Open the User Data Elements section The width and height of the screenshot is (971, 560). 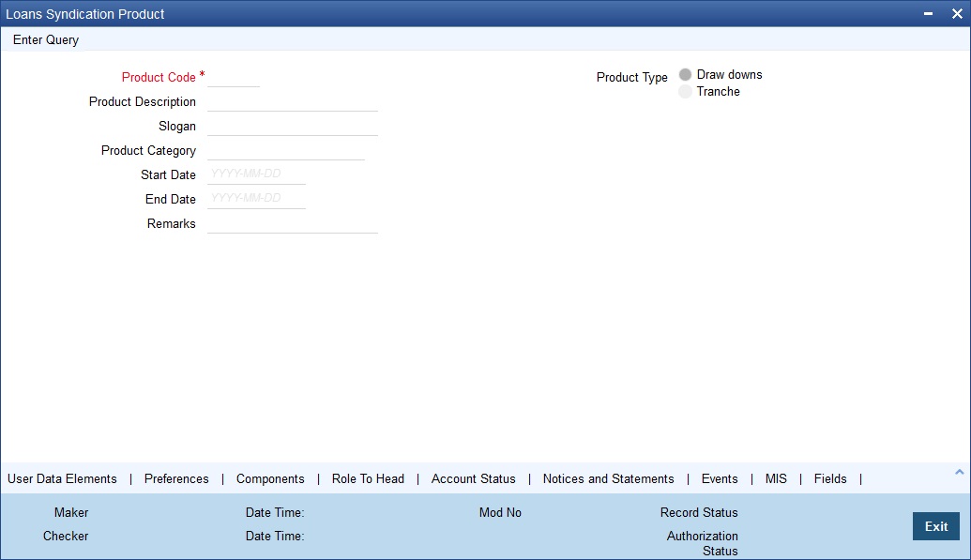click(62, 478)
